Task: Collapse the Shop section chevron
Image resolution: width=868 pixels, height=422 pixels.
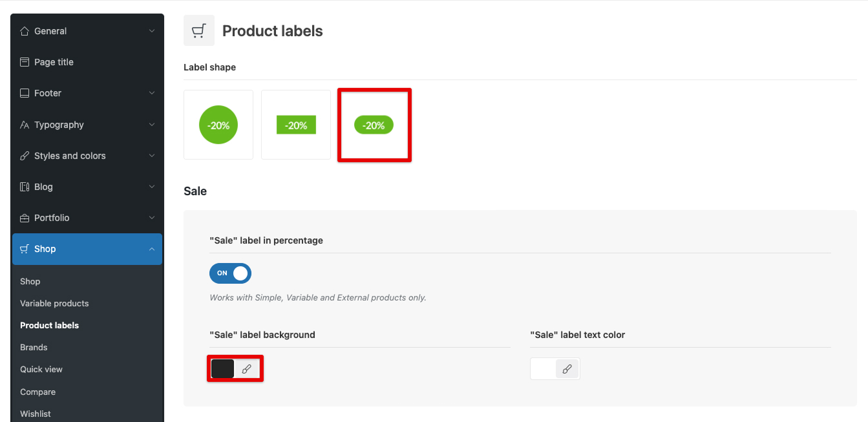Action: pos(152,249)
